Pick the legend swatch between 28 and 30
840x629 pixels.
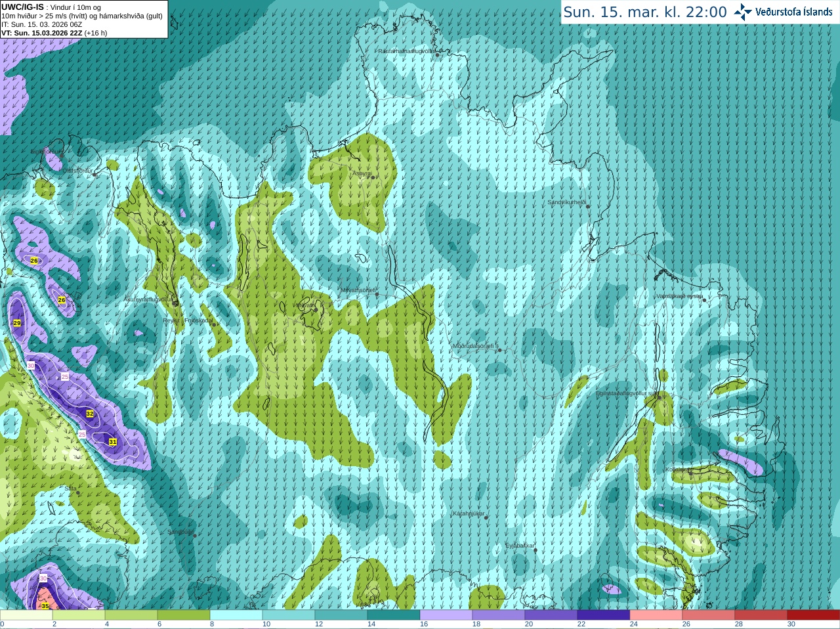761,615
